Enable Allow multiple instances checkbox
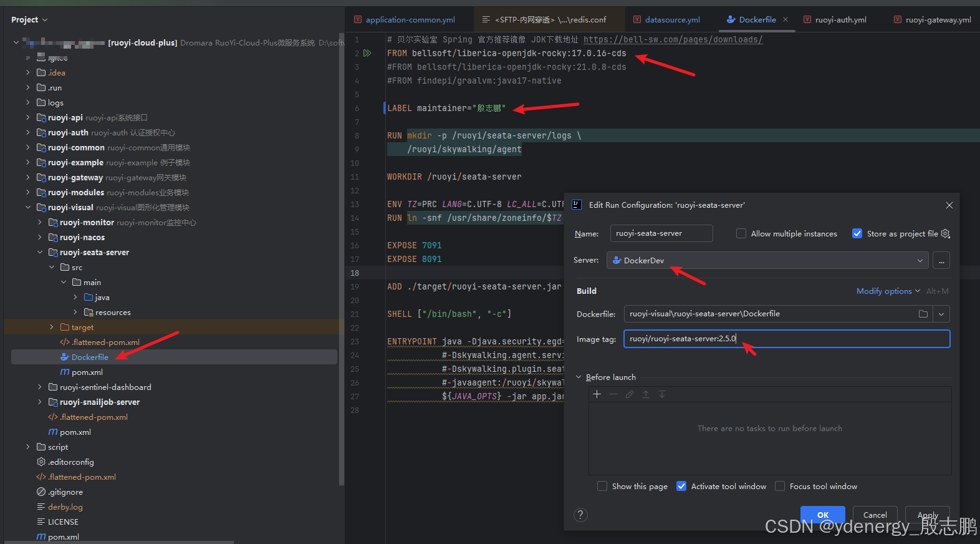This screenshot has height=544, width=980. (741, 233)
